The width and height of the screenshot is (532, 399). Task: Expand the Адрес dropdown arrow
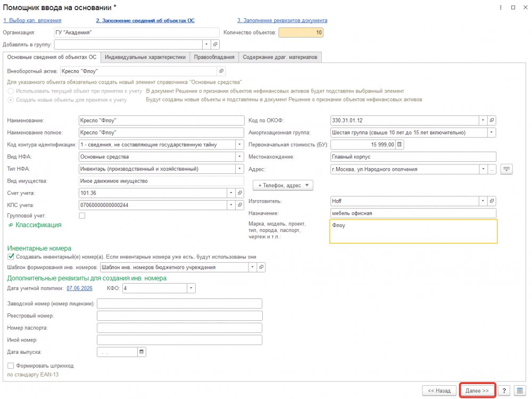(484, 169)
